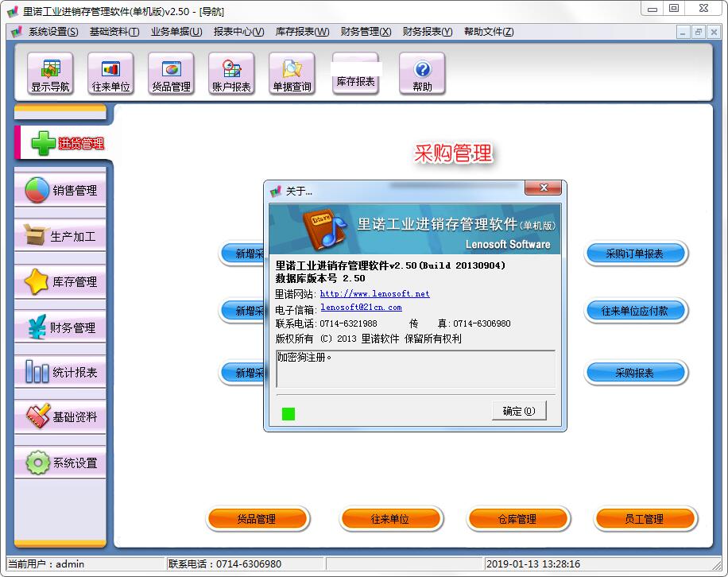Viewport: 728px width, 577px height.
Task: Open 库存报表 toolbar button
Action: pos(355,74)
